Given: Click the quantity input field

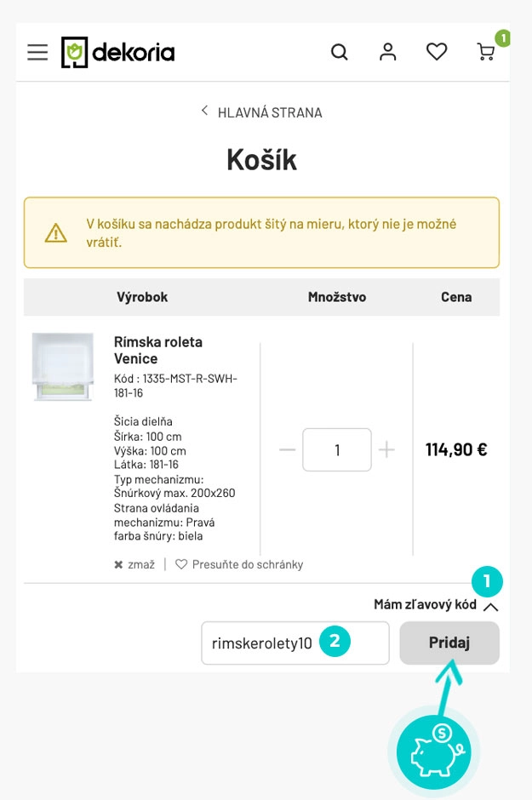Looking at the screenshot, I should pyautogui.click(x=337, y=449).
